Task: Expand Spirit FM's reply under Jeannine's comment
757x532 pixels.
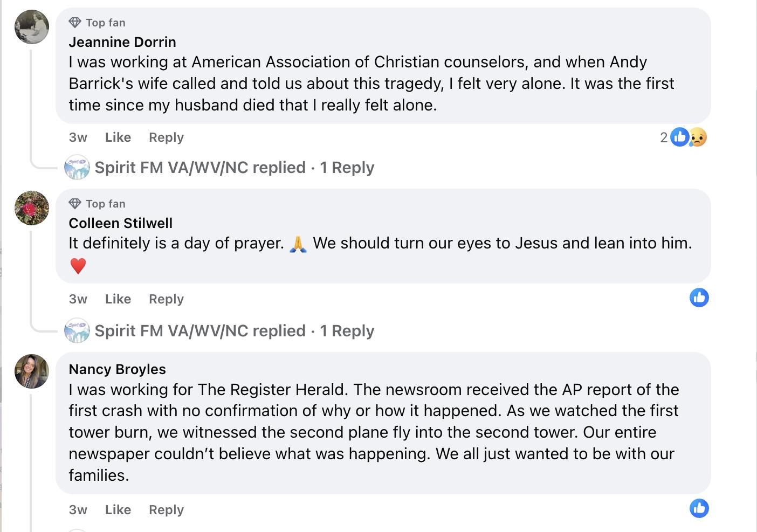Action: point(234,168)
